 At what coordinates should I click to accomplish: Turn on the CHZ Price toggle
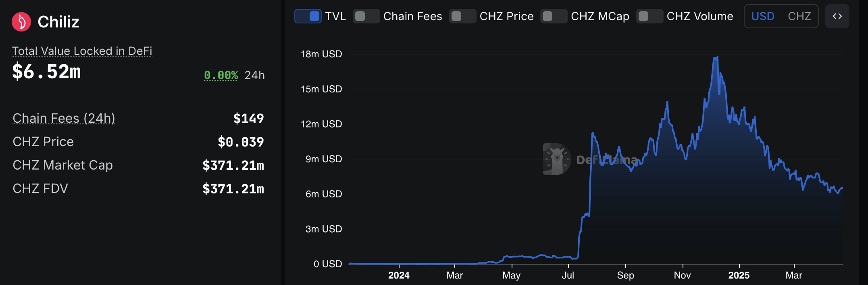pyautogui.click(x=462, y=16)
